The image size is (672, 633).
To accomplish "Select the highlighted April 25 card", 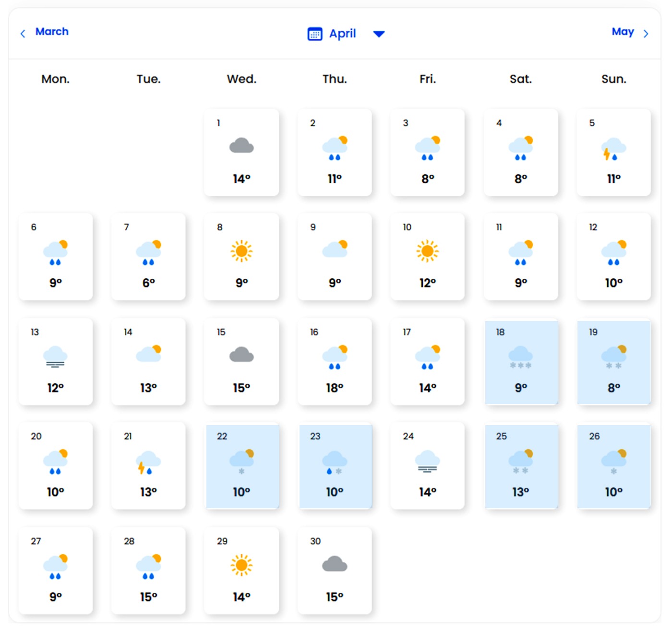I will 521,466.
